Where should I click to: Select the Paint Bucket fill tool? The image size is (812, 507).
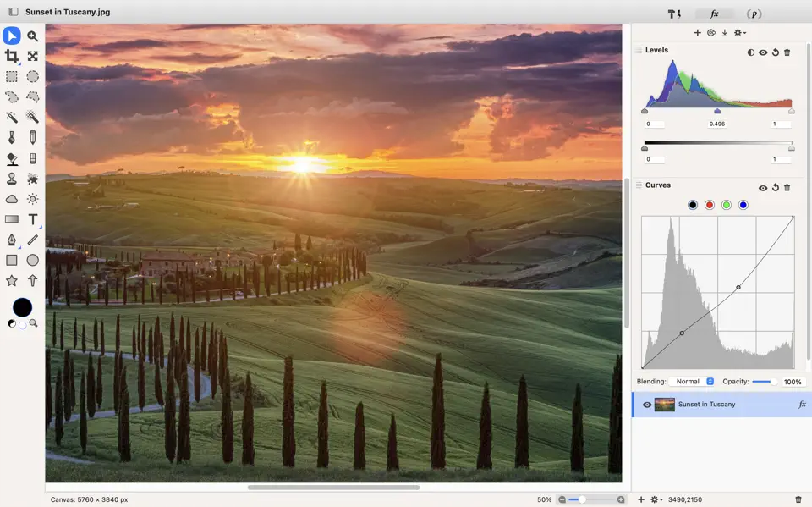[x=11, y=158]
